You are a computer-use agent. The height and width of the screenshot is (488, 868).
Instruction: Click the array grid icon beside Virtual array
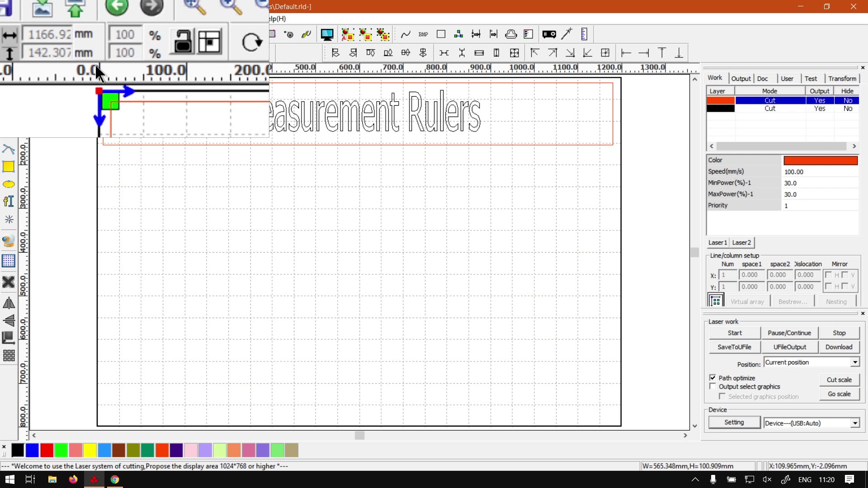(716, 301)
